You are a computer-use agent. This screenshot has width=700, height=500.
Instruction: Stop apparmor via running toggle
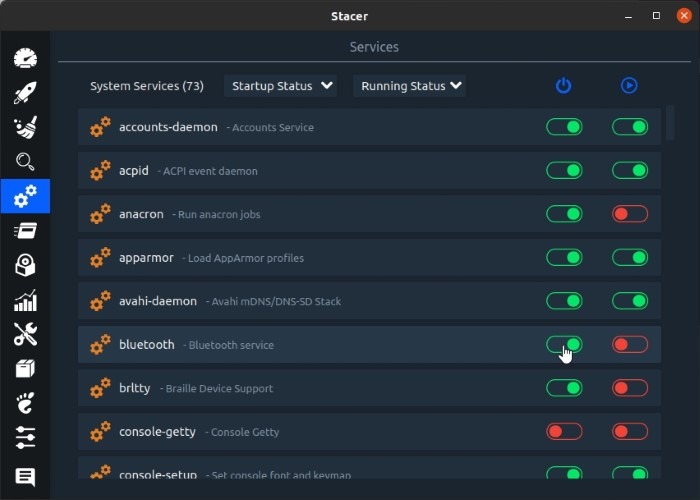(x=630, y=258)
